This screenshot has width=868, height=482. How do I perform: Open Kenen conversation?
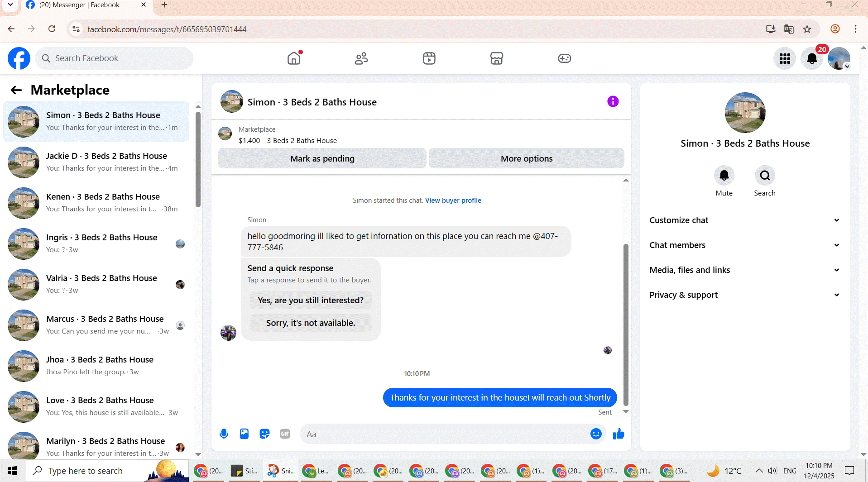[x=96, y=203]
